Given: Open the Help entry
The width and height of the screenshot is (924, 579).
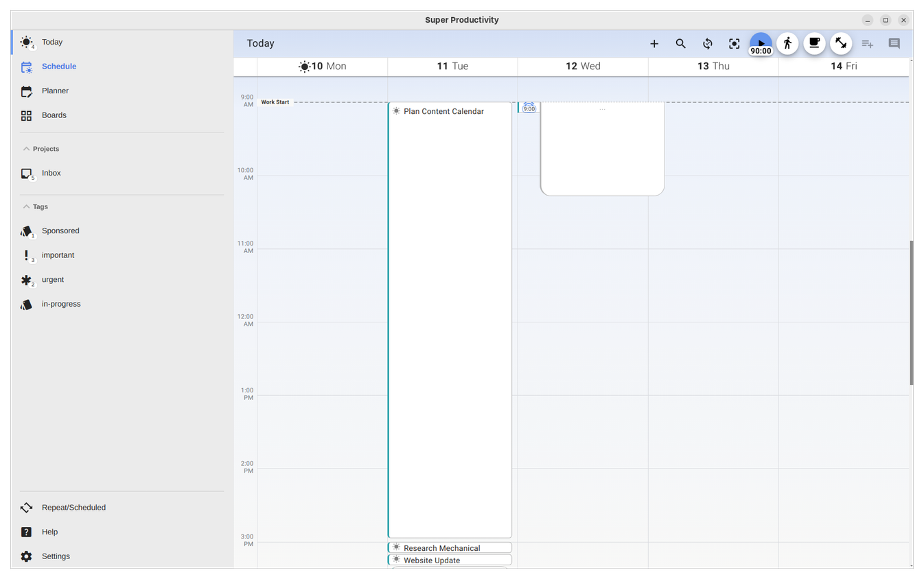Looking at the screenshot, I should [x=122, y=532].
